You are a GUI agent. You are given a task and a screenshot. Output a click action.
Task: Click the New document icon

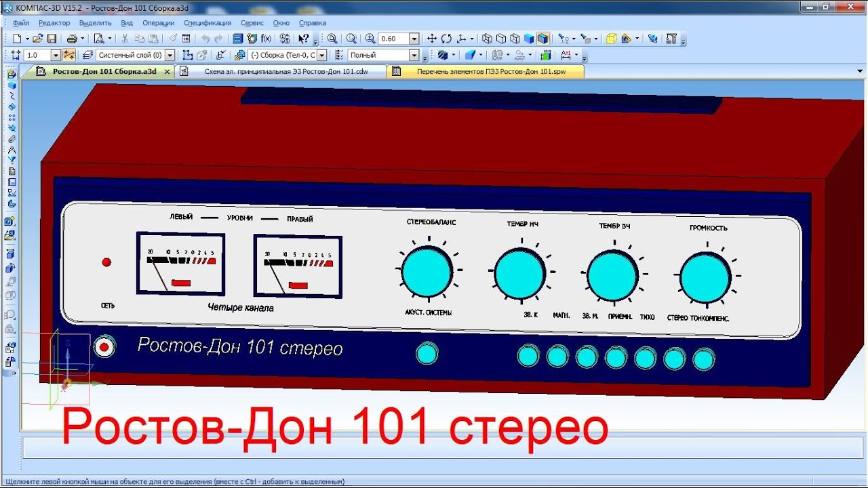pyautogui.click(x=17, y=39)
